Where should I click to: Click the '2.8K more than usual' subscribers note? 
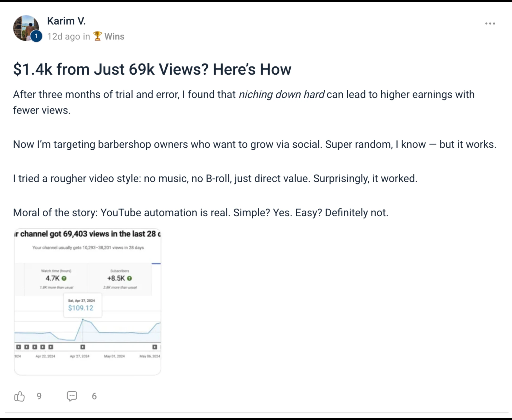[120, 287]
